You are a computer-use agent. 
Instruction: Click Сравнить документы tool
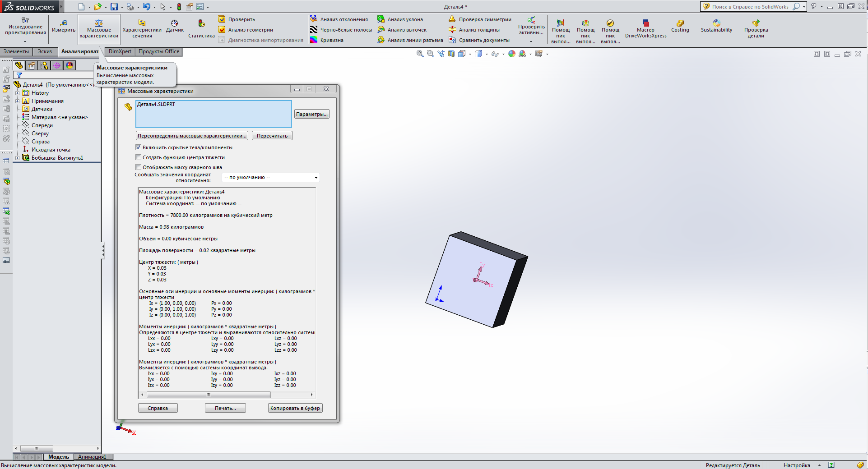pos(479,40)
